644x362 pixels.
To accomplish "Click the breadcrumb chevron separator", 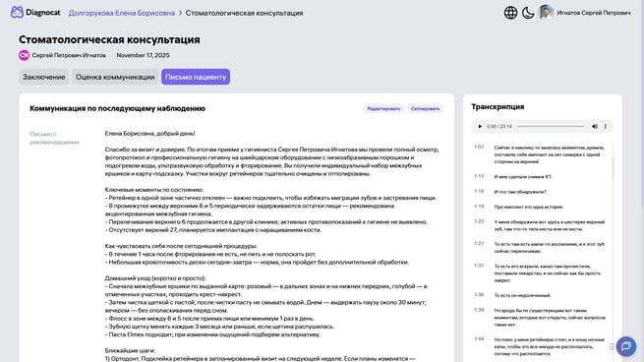I will tap(180, 13).
